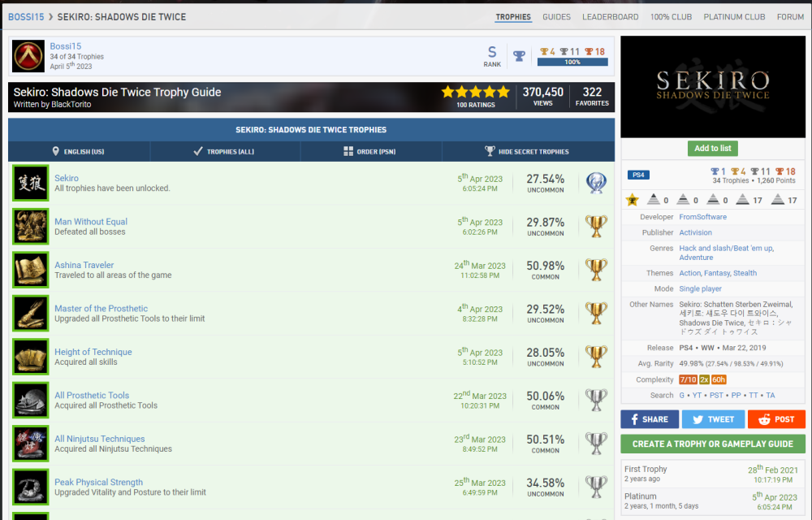This screenshot has width=812, height=520.
Task: Click Bossi15 user avatar image
Action: pos(28,56)
